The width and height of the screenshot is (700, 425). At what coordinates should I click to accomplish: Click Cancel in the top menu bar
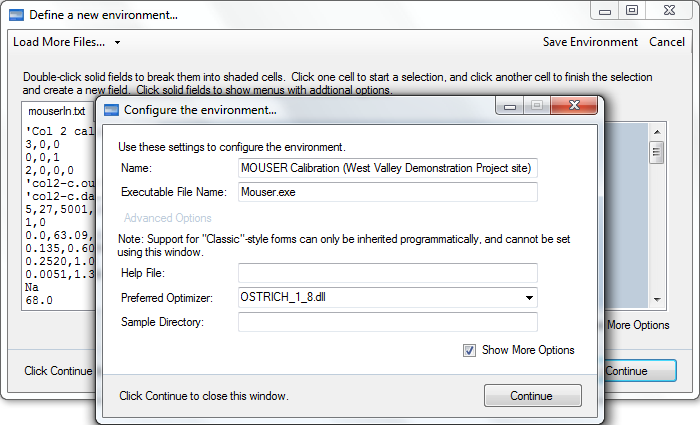pyautogui.click(x=667, y=42)
